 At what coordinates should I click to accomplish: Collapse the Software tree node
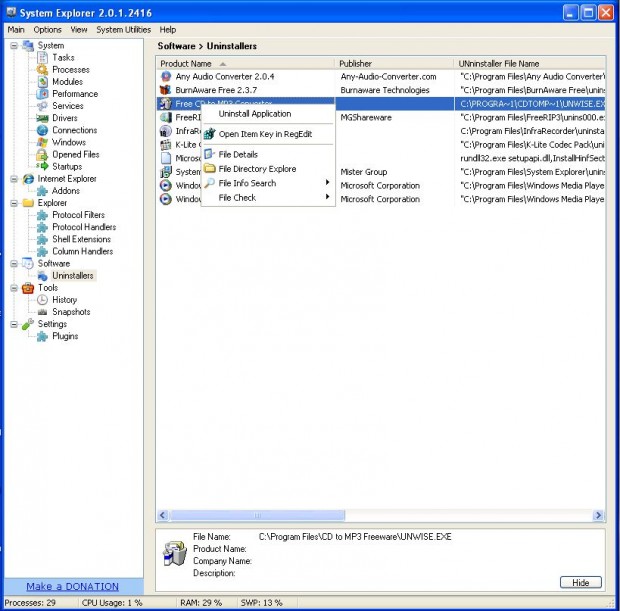pos(14,263)
